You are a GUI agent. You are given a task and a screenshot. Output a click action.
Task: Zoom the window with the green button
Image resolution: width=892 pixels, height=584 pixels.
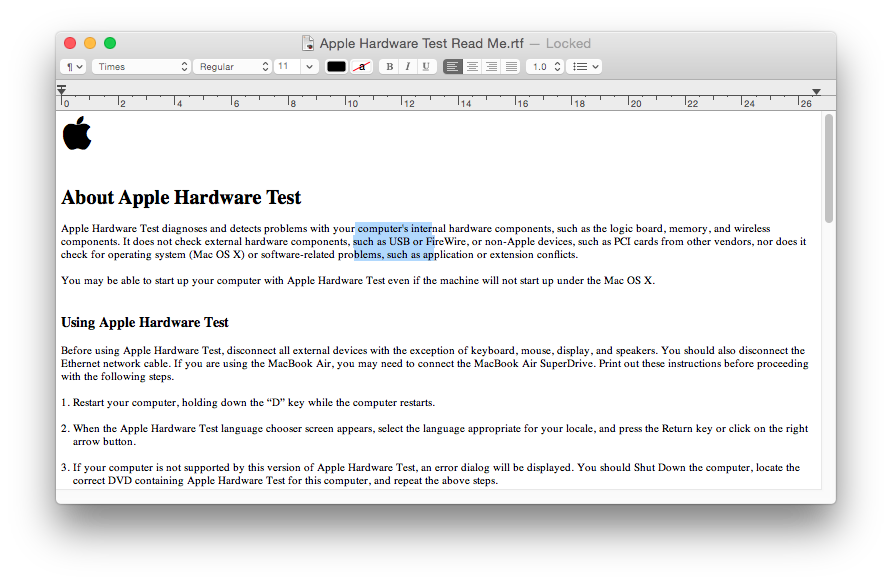[x=110, y=43]
